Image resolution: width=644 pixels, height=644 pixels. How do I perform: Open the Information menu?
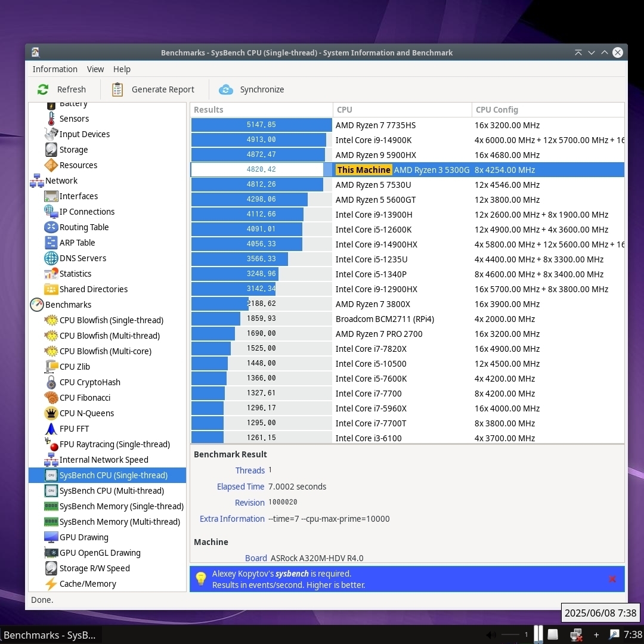(x=55, y=69)
